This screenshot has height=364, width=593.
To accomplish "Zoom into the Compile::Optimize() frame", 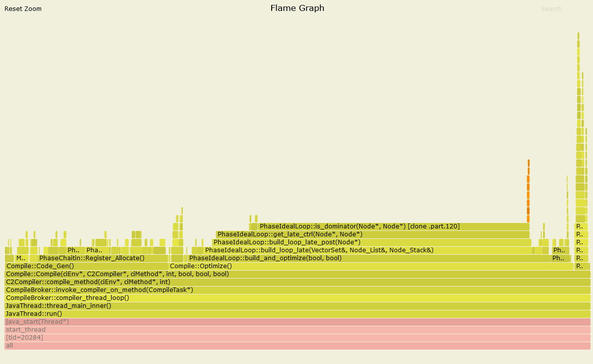I will [371, 266].
